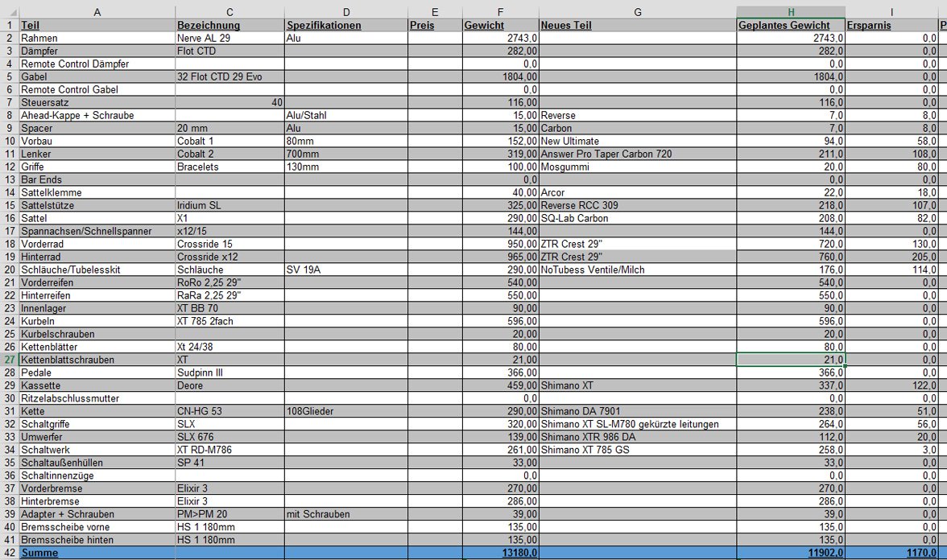
Task: Select the "Shimano XTR 986 DA" cell
Action: click(x=637, y=437)
